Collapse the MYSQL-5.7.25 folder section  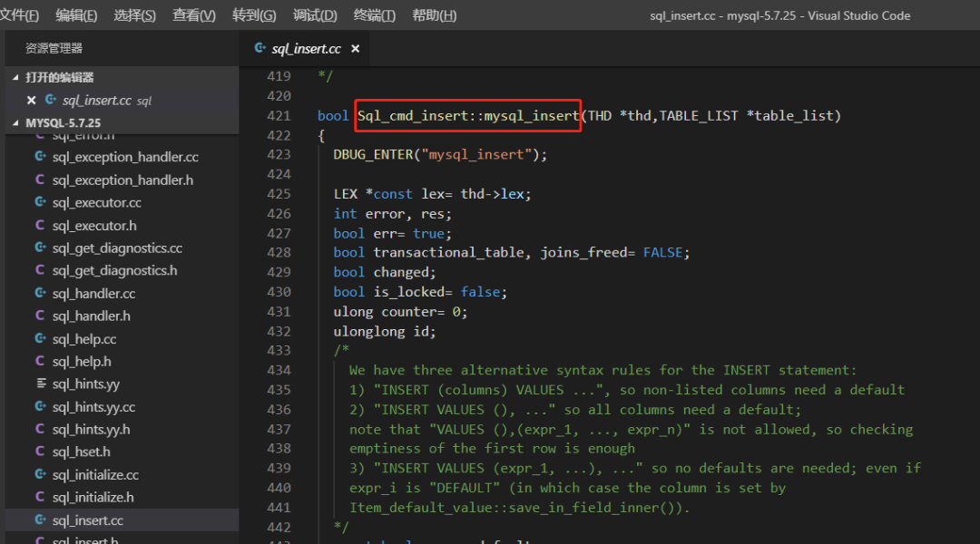click(x=122, y=123)
